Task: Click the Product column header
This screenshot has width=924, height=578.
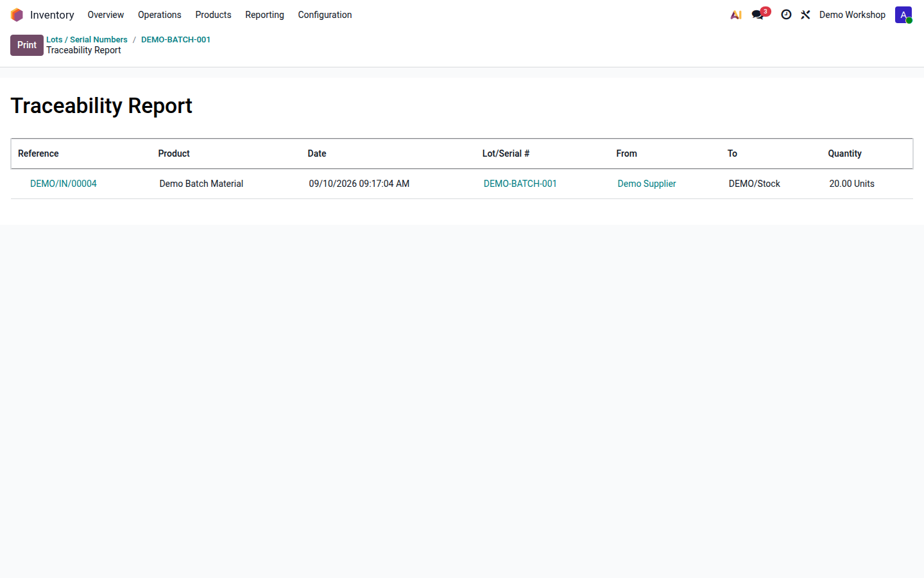Action: (174, 153)
